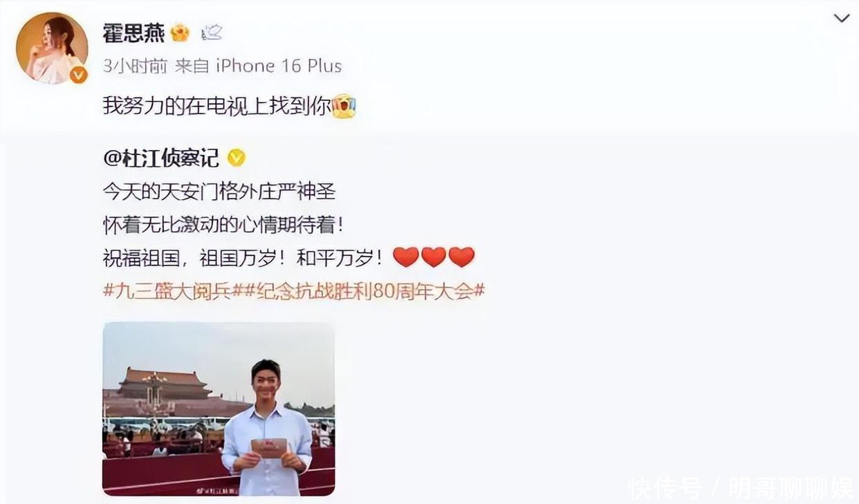
Task: Click the 快传号 / 明哥聊聊娱 watermark
Action: [x=741, y=488]
